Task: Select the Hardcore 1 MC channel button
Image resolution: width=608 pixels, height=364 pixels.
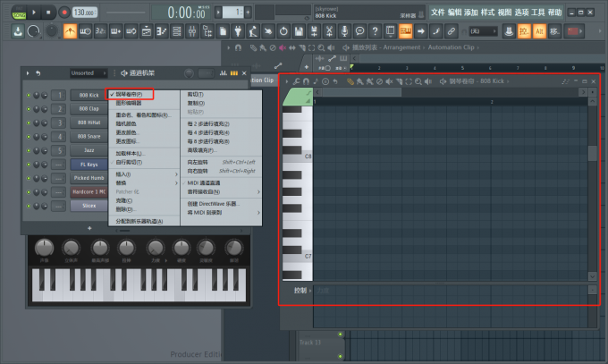Action: [x=89, y=192]
